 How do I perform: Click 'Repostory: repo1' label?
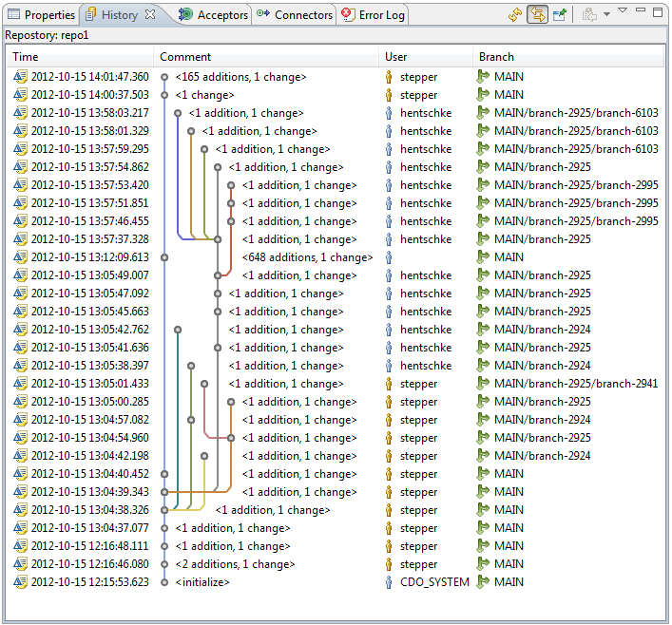tap(47, 35)
